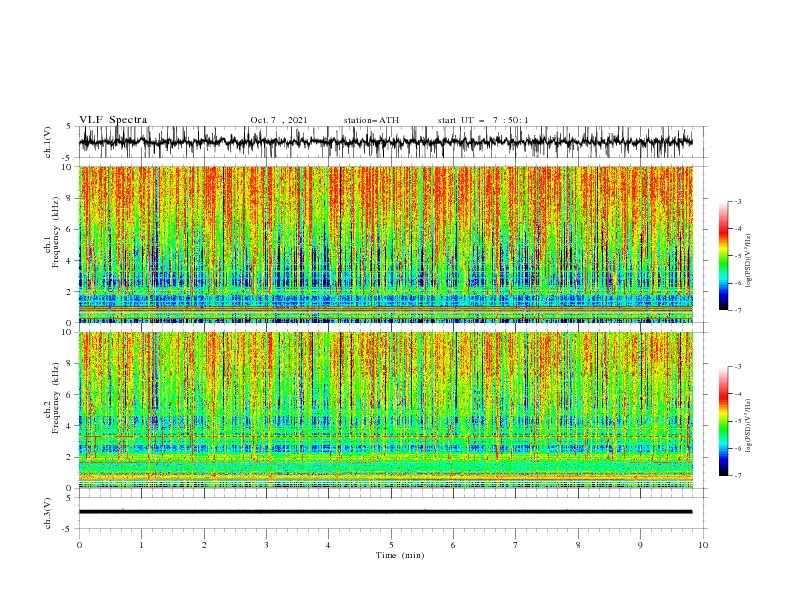Click the time axis tick label "9"
The image size is (792, 612).
pyautogui.click(x=640, y=545)
